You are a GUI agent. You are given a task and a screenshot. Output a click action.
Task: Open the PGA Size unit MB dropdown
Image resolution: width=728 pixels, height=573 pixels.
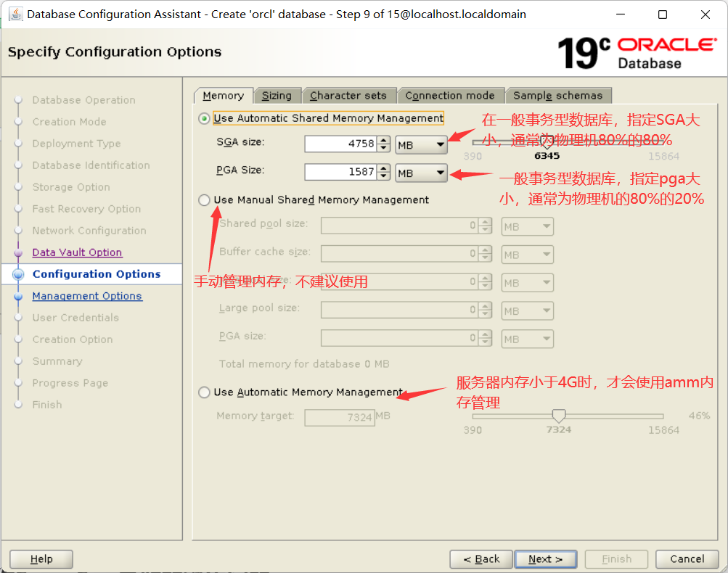(421, 173)
